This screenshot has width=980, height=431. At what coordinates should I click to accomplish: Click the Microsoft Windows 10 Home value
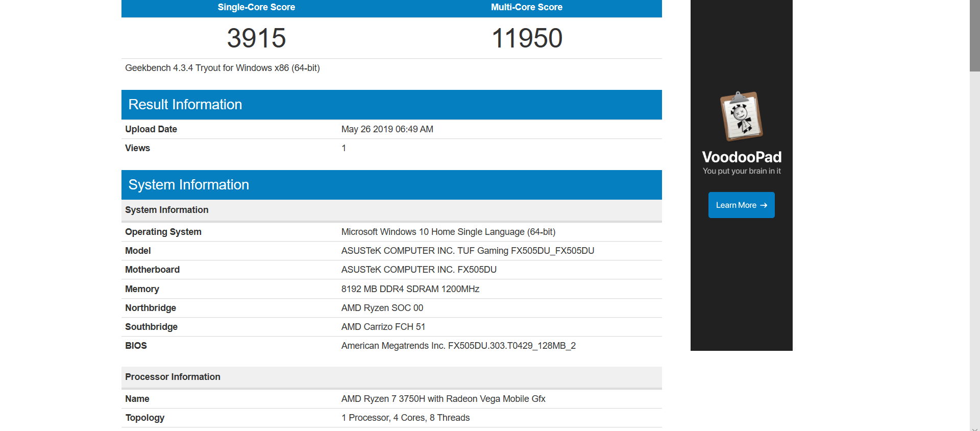(448, 232)
